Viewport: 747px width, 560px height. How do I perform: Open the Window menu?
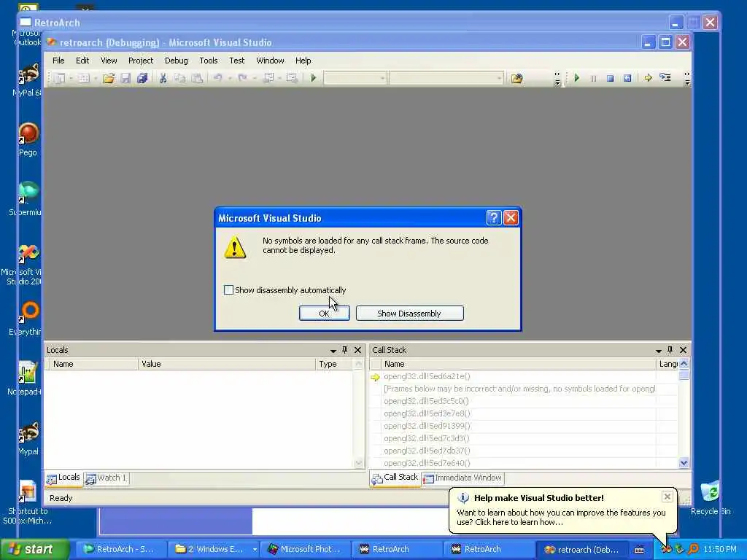click(x=270, y=61)
